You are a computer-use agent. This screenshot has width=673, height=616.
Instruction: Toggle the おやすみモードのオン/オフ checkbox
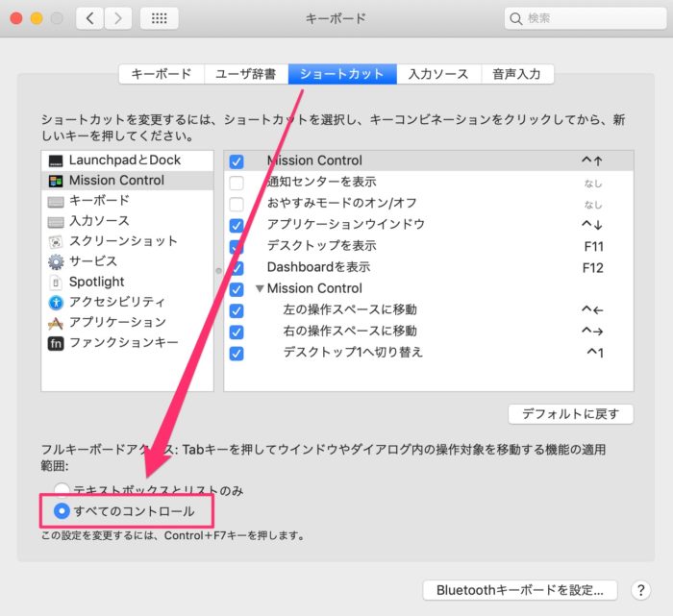(237, 204)
